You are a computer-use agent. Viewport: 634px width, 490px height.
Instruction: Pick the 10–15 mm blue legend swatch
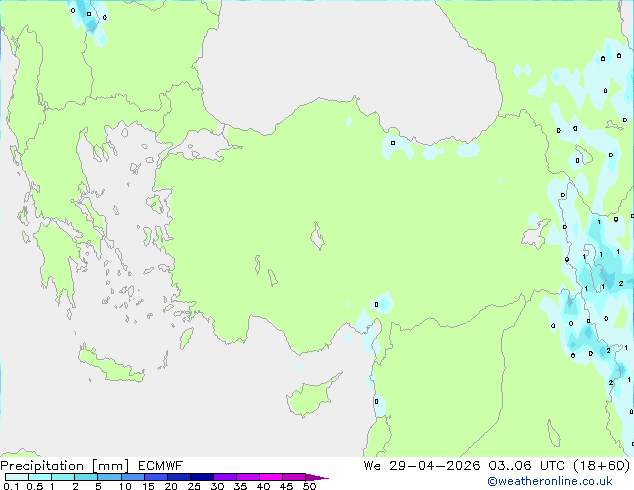pyautogui.click(x=132, y=477)
